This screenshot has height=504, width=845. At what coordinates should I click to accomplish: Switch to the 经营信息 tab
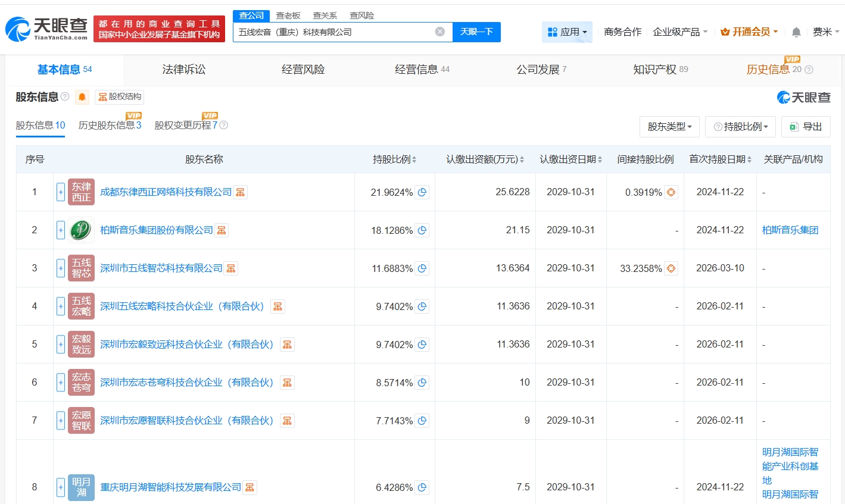(422, 70)
